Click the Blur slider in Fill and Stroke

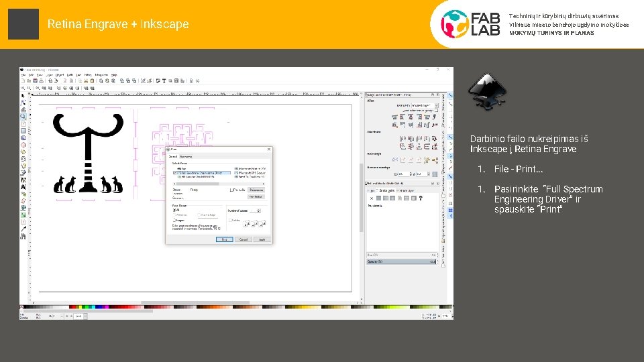[402, 255]
